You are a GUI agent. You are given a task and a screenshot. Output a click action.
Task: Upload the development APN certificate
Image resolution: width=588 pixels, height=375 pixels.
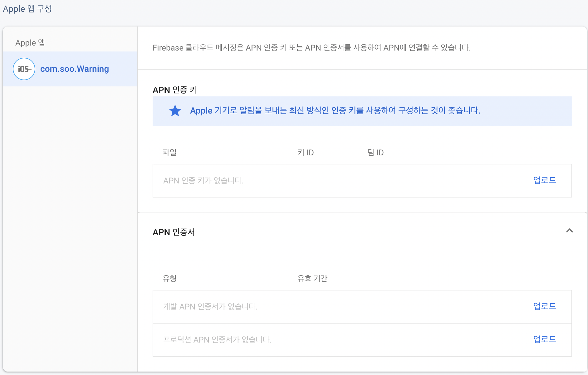[x=545, y=306]
